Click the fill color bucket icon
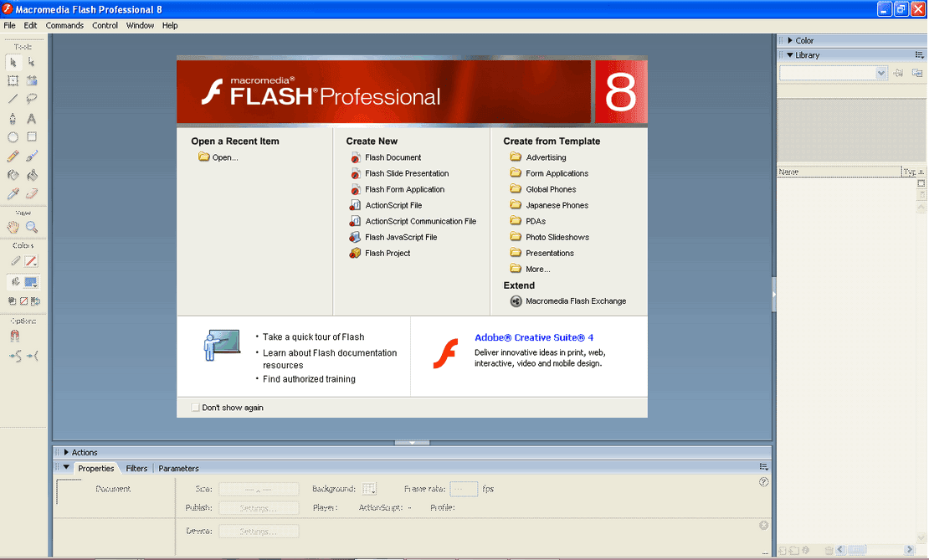This screenshot has height=560, width=929. pos(15,282)
